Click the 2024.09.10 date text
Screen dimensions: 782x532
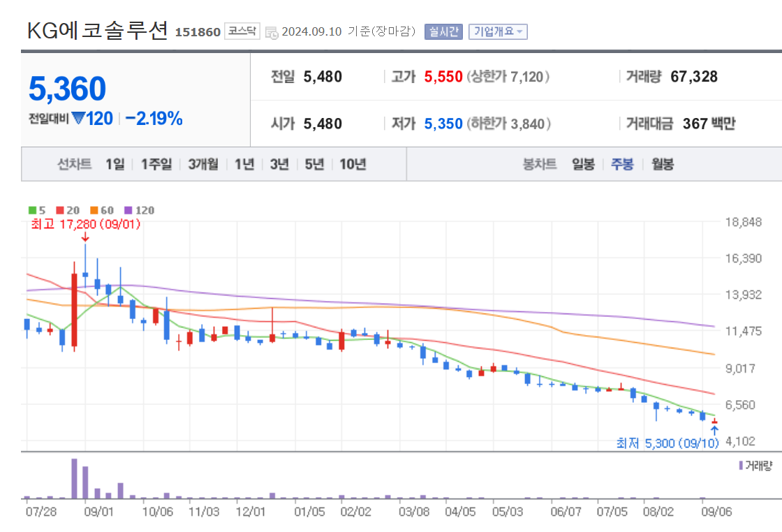[x=311, y=32]
